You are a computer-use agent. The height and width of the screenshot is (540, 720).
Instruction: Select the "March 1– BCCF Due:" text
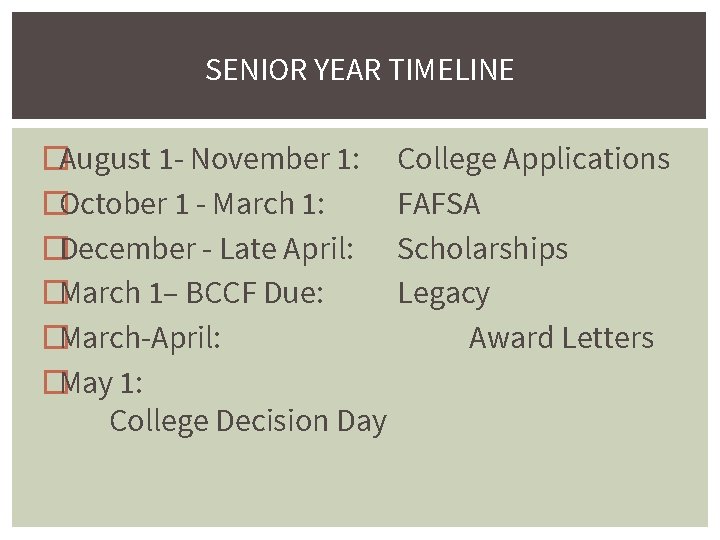click(x=192, y=293)
